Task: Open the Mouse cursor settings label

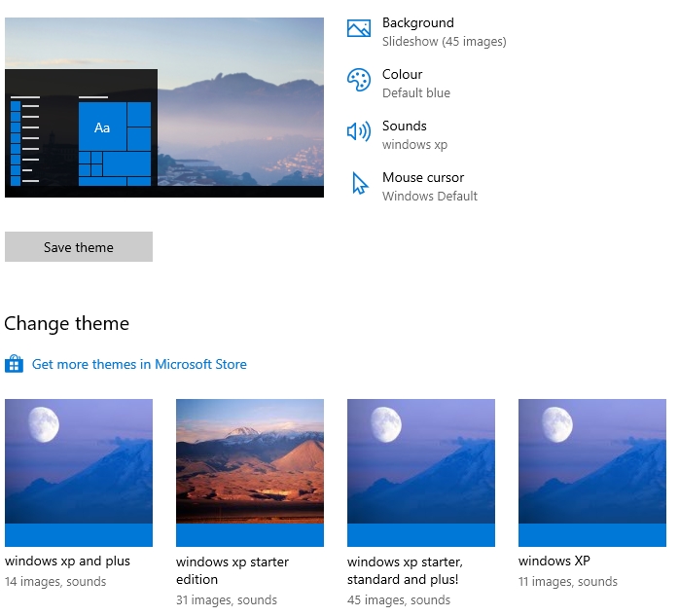Action: [423, 177]
